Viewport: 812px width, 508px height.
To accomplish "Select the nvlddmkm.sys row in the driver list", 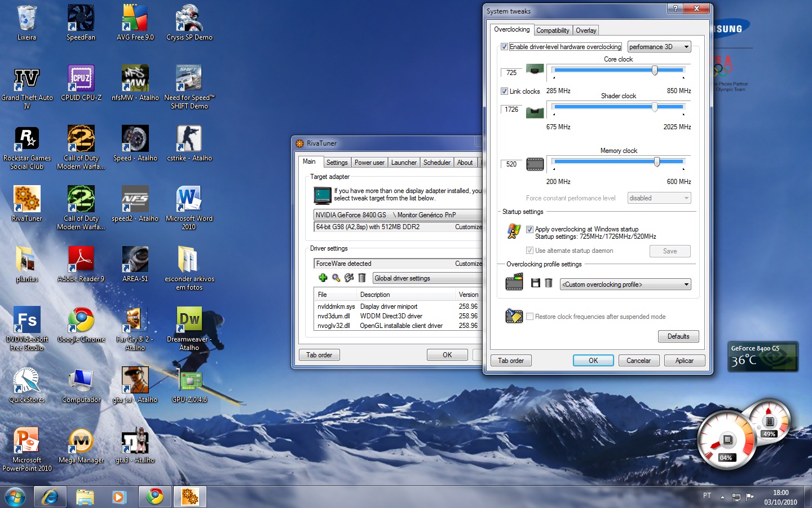I will pyautogui.click(x=398, y=306).
